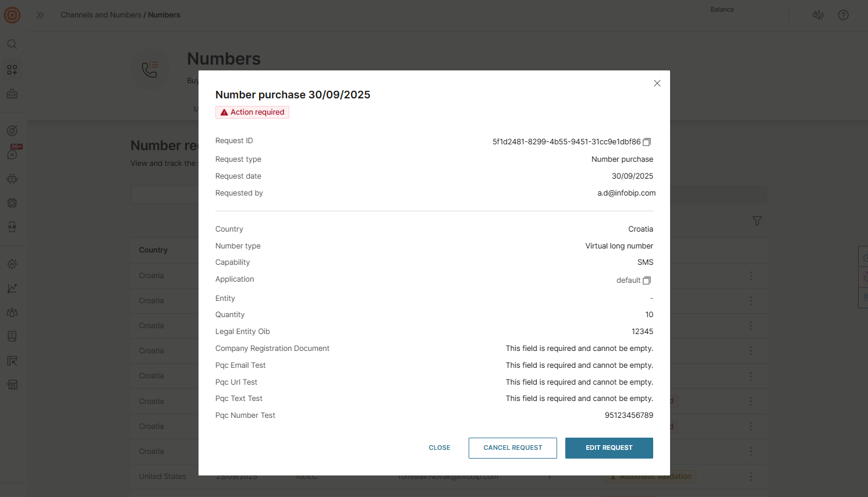Click the Close button in dialog
The image size is (868, 497).
[x=440, y=448]
